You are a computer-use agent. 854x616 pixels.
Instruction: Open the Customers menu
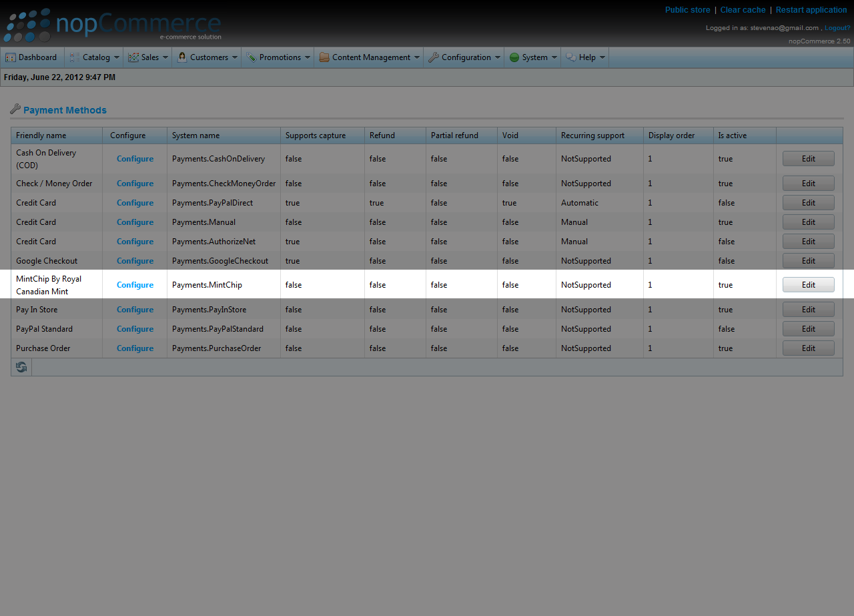(207, 57)
